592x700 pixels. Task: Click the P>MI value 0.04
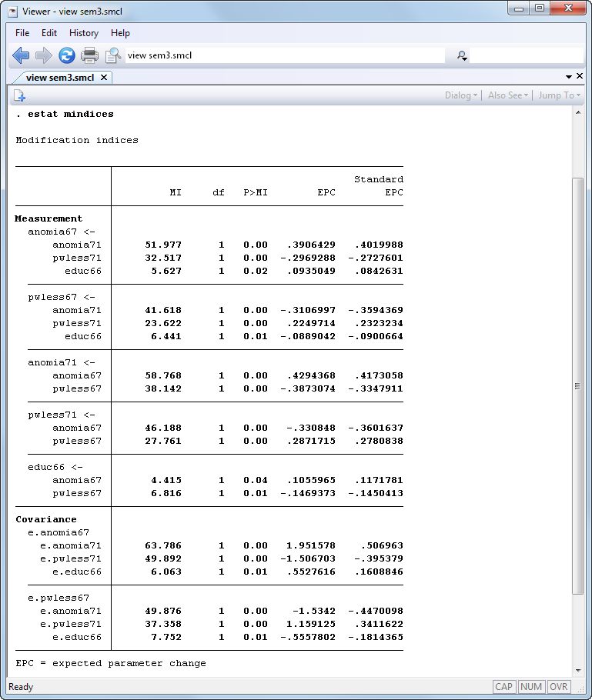pyautogui.click(x=256, y=480)
